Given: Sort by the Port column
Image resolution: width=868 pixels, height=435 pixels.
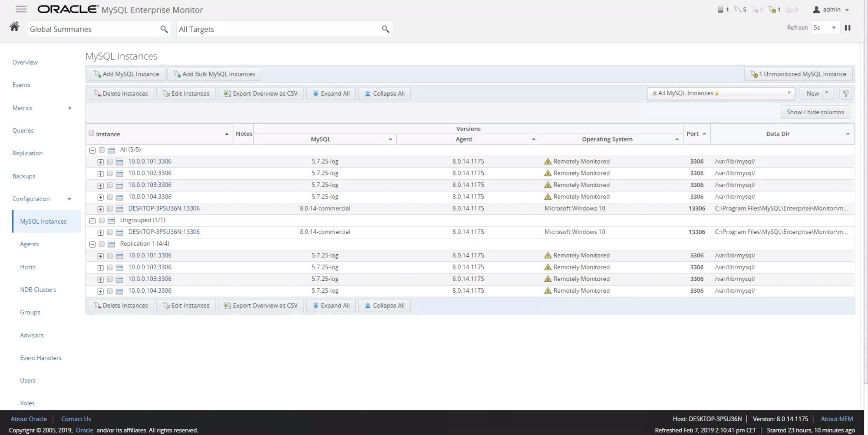Looking at the screenshot, I should tap(704, 134).
